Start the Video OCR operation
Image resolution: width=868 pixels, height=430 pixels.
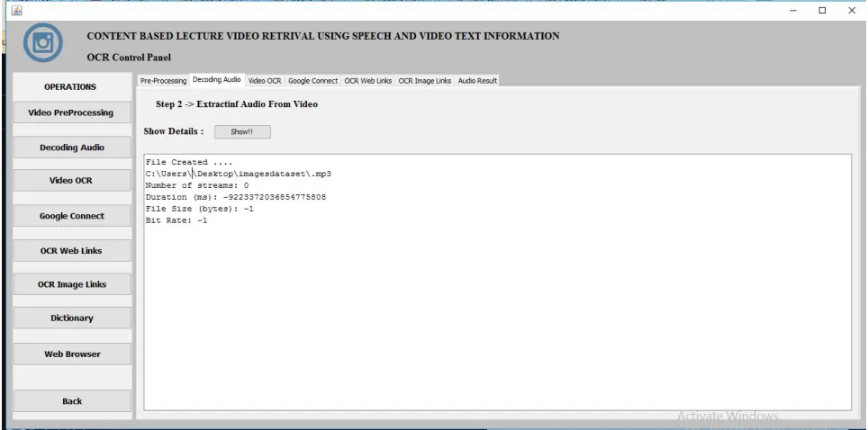pyautogui.click(x=72, y=181)
